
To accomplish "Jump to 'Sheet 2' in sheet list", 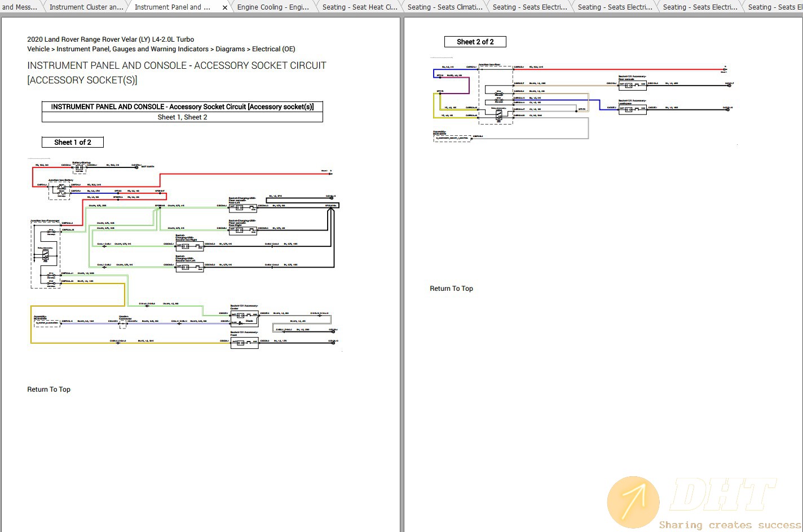I will click(x=196, y=117).
